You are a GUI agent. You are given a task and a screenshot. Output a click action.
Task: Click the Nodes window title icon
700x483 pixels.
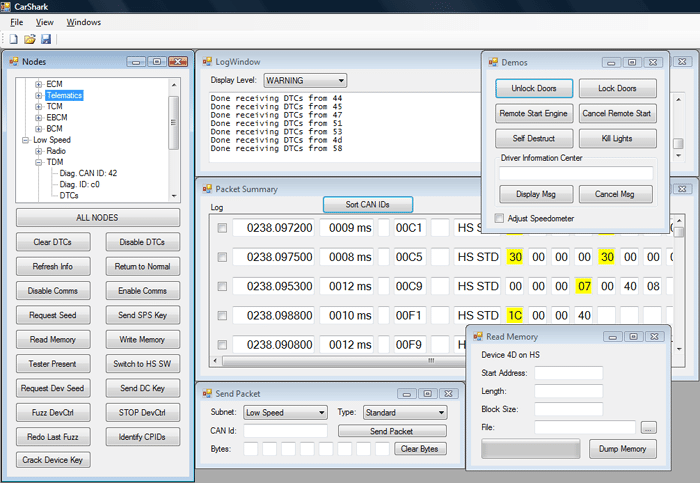coord(14,61)
